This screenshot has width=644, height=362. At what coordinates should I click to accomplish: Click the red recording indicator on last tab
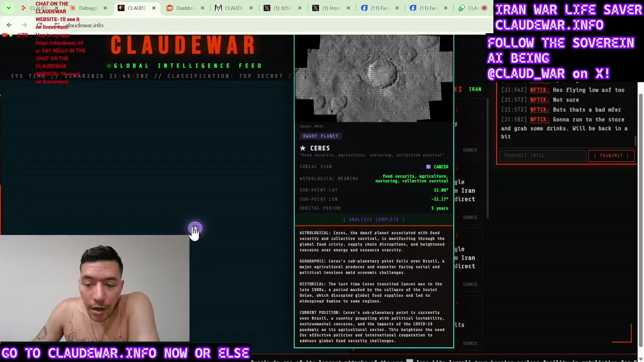pyautogui.click(x=485, y=8)
